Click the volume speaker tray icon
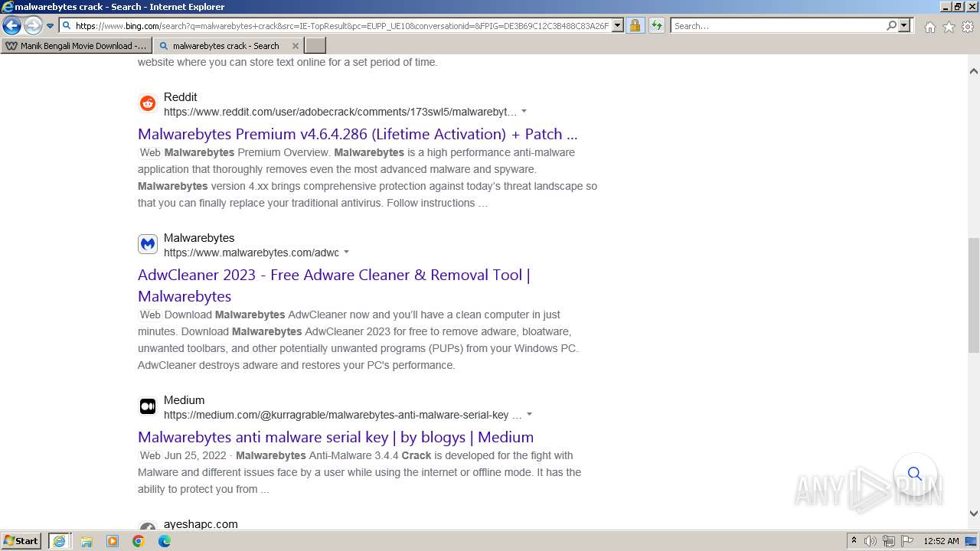 tap(871, 541)
